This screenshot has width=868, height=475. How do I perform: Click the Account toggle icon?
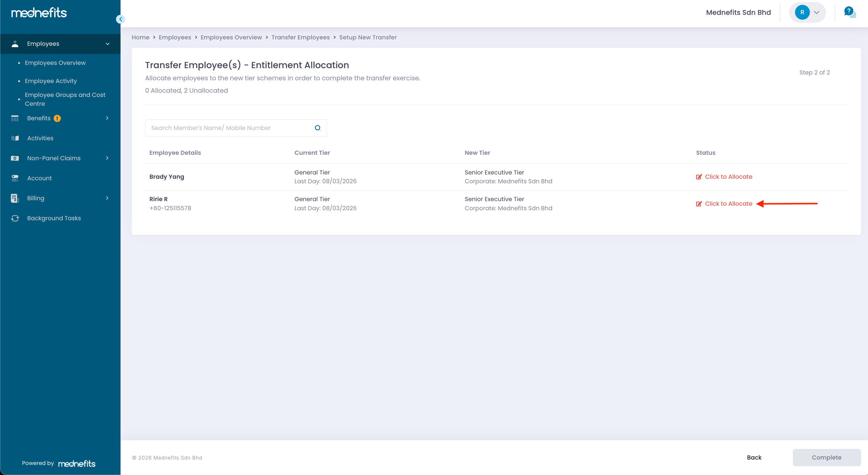coord(15,178)
